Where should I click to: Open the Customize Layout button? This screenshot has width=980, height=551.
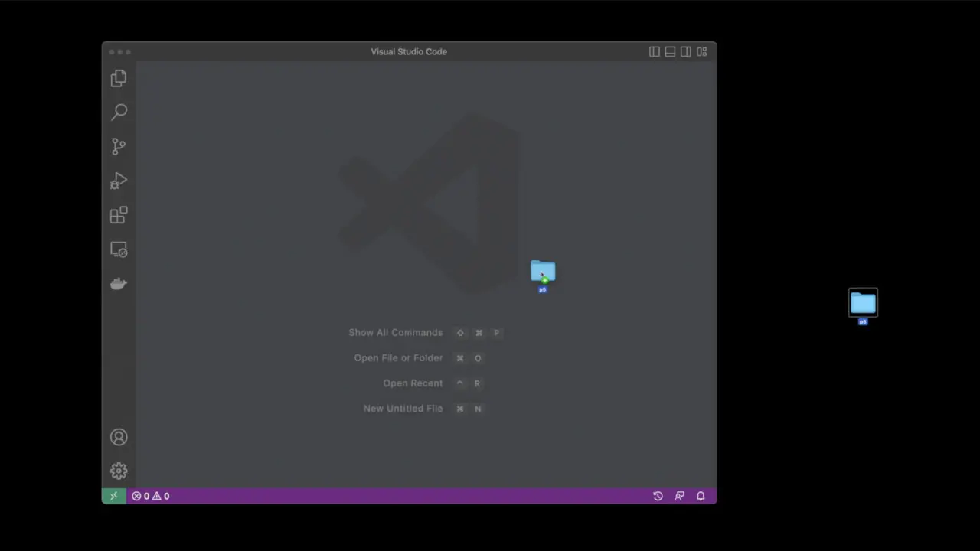pos(702,51)
